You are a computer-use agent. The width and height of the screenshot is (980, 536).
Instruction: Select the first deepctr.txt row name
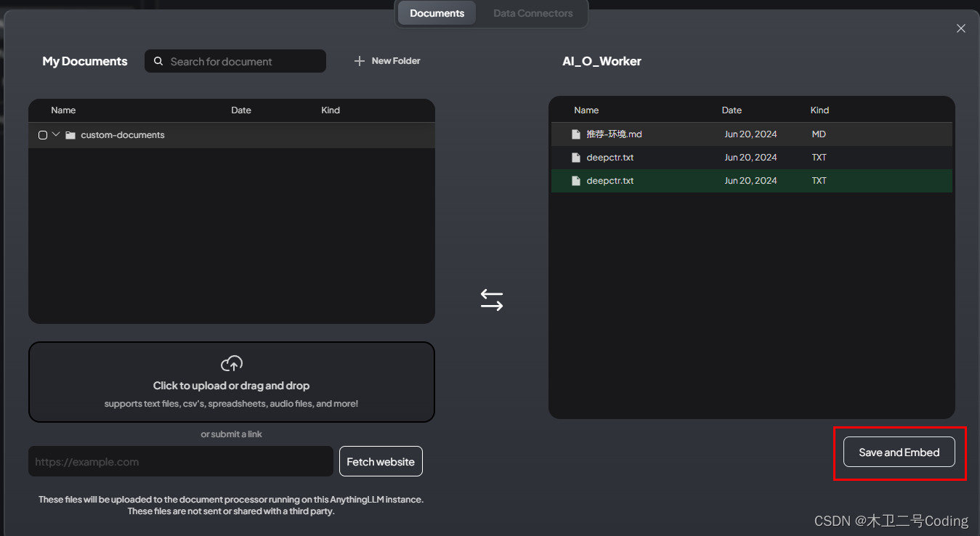click(610, 158)
